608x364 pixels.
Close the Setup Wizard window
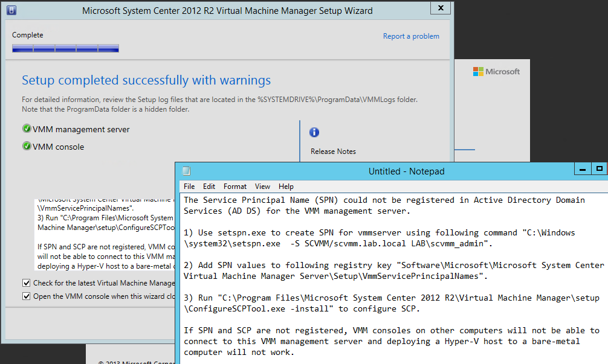[x=441, y=8]
